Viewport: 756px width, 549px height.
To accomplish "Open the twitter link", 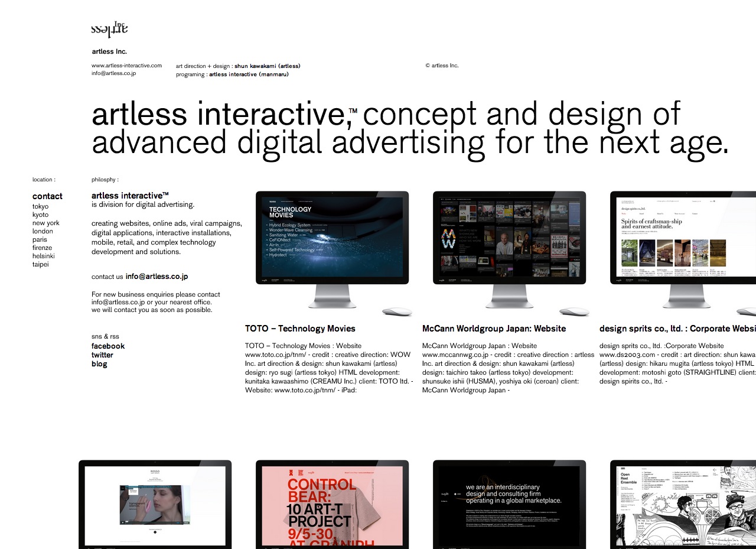I will (x=102, y=355).
